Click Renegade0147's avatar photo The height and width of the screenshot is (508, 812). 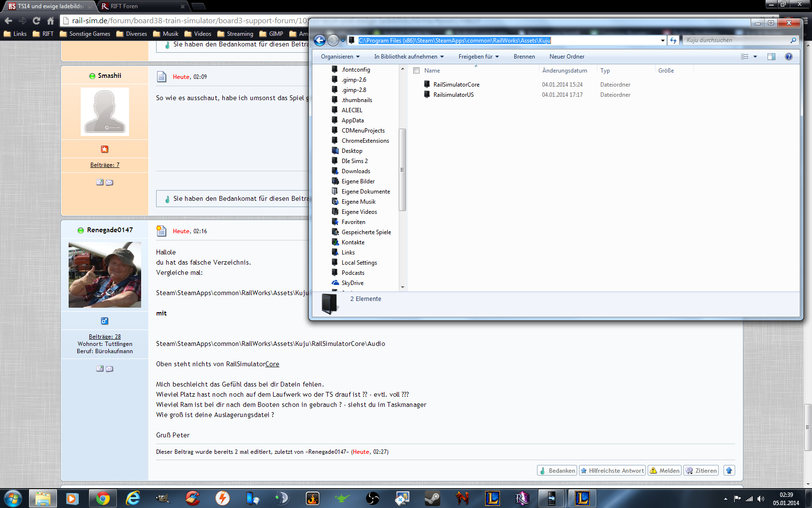click(105, 275)
